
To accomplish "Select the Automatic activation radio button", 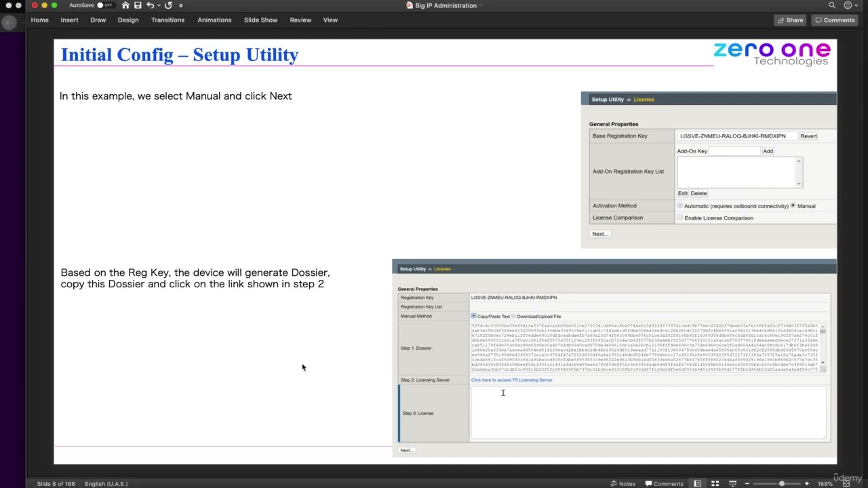I will (680, 205).
